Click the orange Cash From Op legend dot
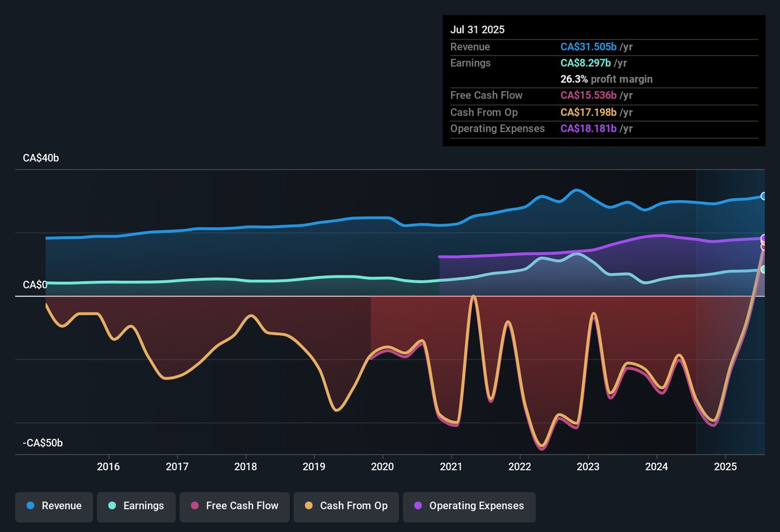This screenshot has width=780, height=532. (x=309, y=506)
